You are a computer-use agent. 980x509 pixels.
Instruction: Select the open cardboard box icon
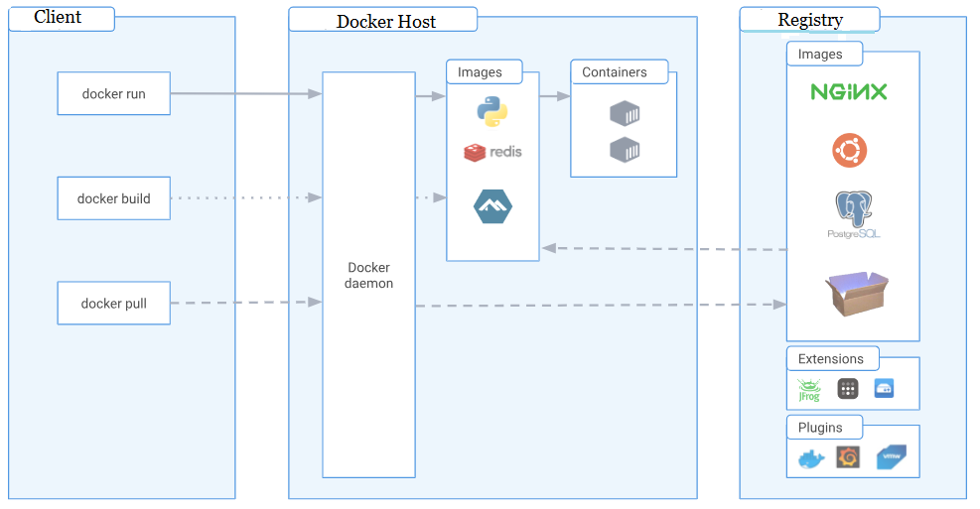[855, 295]
